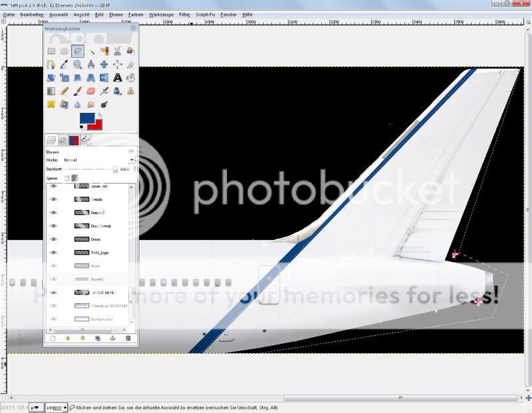Viewport: 532px width, 413px height.
Task: Select the Move tool
Action: [104, 65]
